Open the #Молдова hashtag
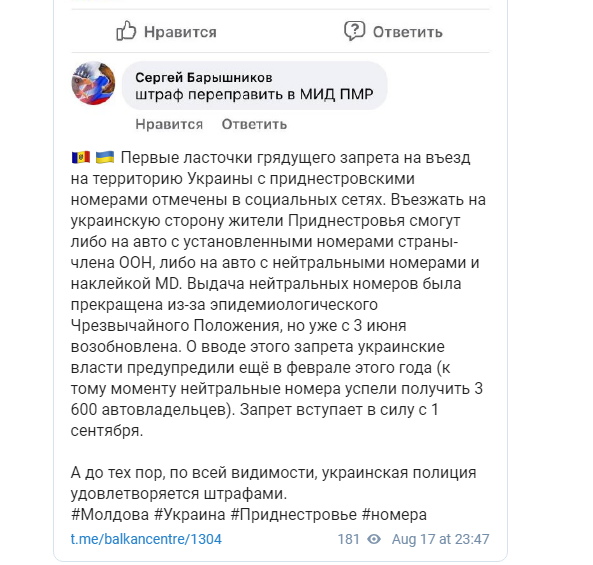The height and width of the screenshot is (565, 593). [x=110, y=514]
